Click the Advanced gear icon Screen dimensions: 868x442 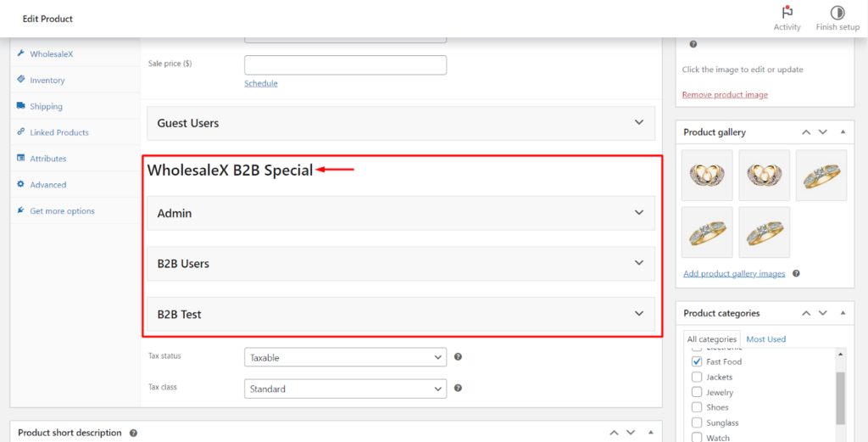pyautogui.click(x=21, y=184)
